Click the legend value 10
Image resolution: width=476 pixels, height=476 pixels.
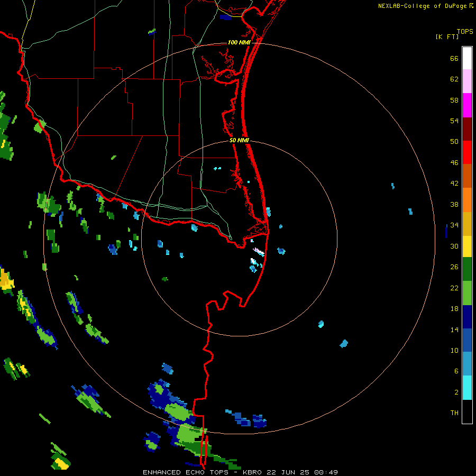(454, 351)
